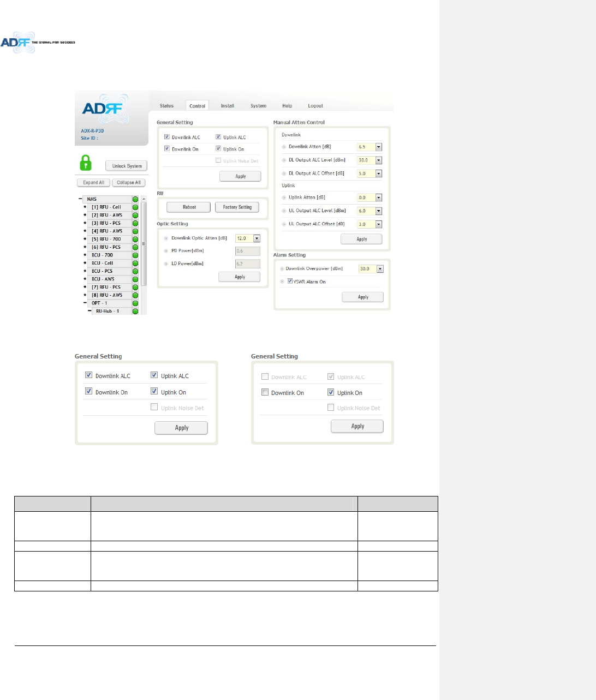Click the green status LED for [8] RFU - AWS
596x700 pixels.
135,295
